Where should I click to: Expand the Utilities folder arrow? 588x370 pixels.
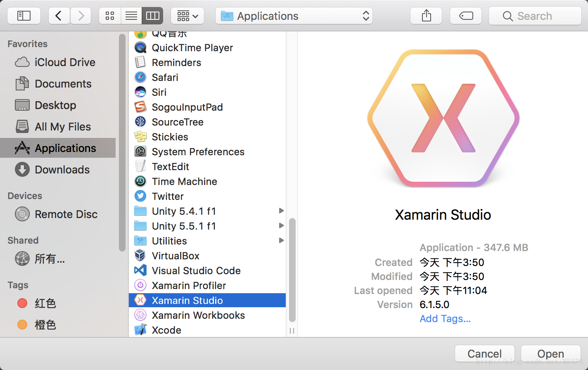point(281,240)
